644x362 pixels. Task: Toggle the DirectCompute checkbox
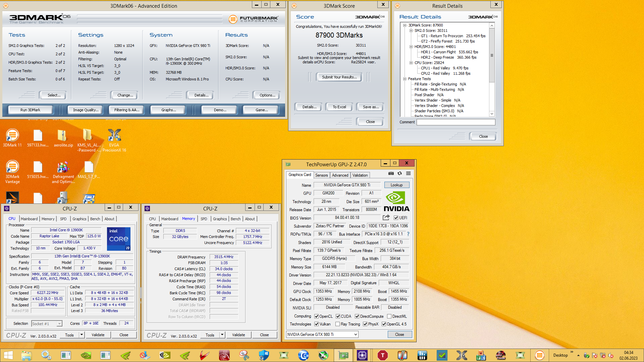pos(357,316)
